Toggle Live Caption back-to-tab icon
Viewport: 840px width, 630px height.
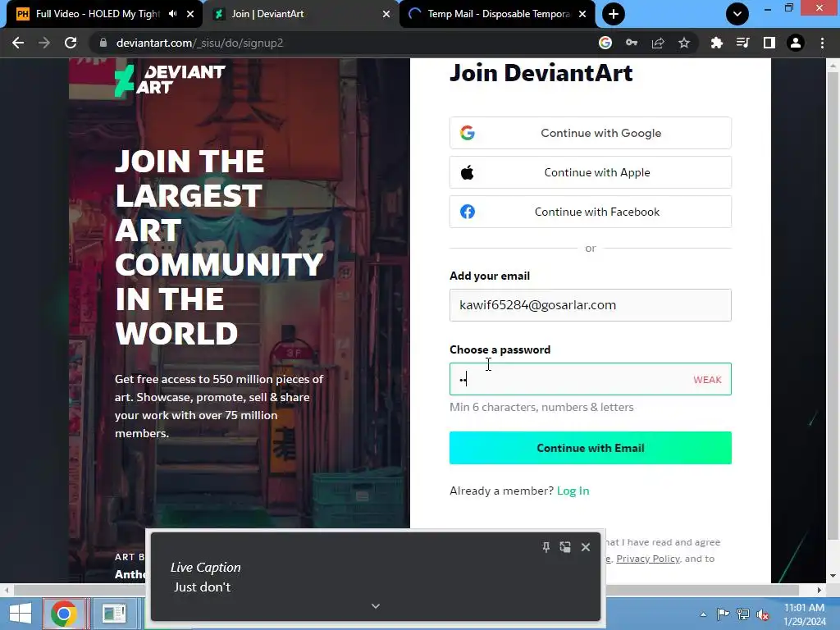click(565, 547)
